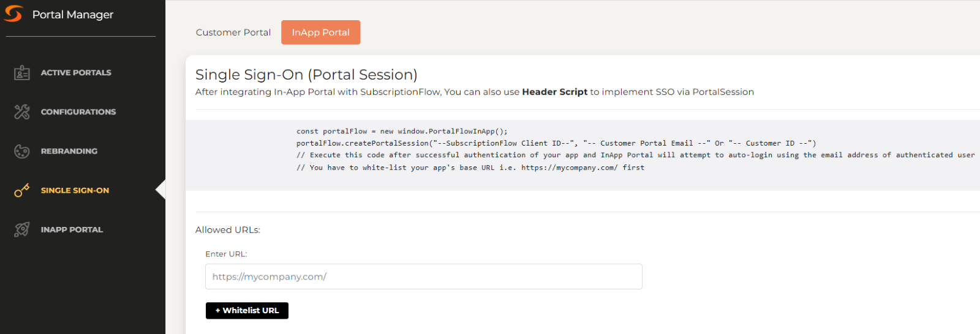980x334 pixels.
Task: Focus the Enter URL input field
Action: (x=424, y=276)
